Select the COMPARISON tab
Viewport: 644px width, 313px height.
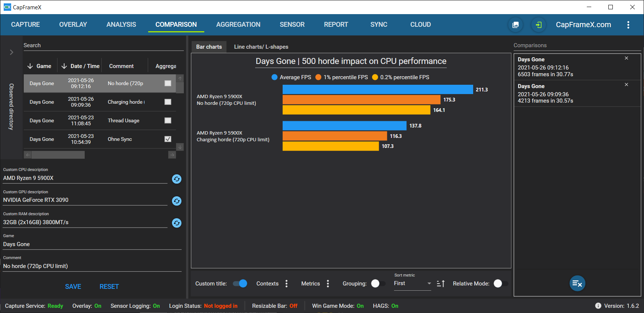tap(176, 25)
